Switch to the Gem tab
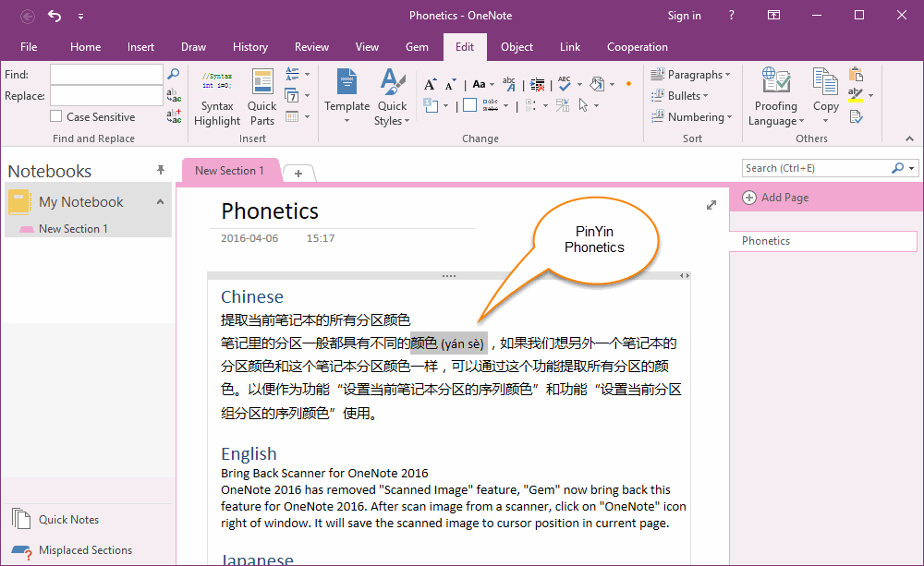 418,47
